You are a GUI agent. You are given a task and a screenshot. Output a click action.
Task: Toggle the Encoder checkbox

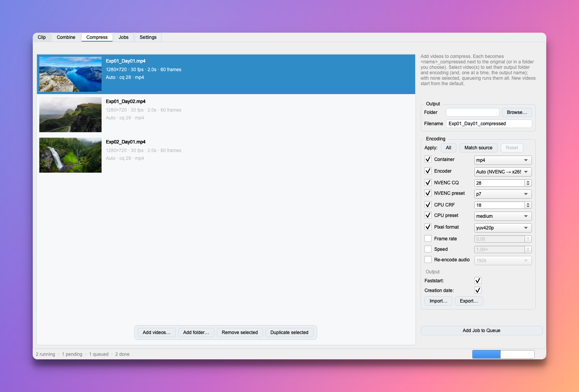[x=428, y=171]
